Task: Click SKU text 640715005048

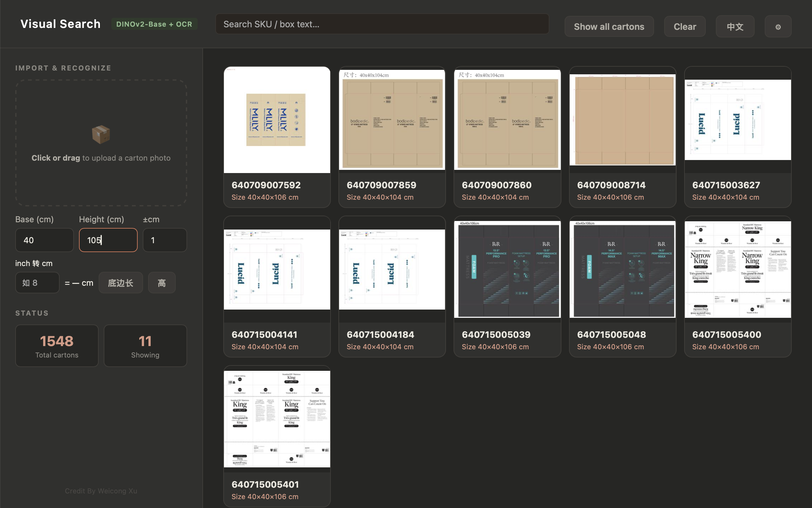Action: [611, 334]
